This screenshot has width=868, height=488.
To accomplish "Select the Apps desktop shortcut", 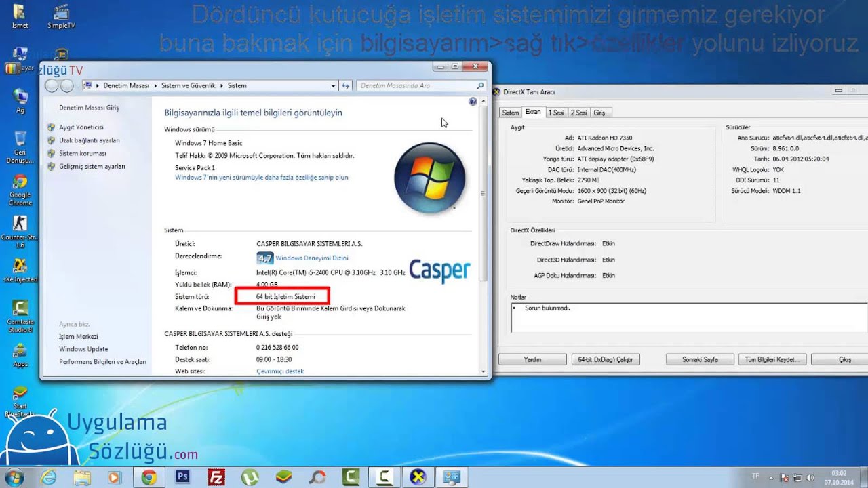I will (x=20, y=355).
